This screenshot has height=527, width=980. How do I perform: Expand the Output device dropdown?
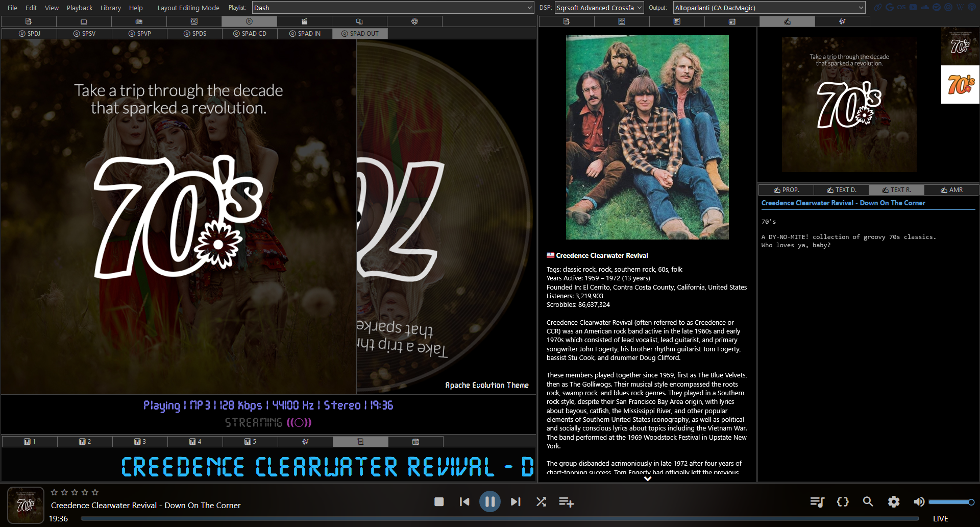point(769,8)
